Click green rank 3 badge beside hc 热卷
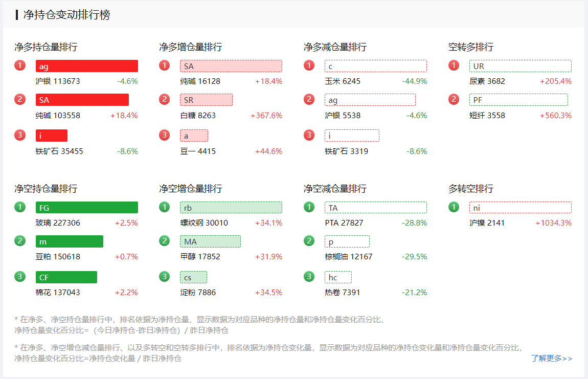This screenshot has height=379, width=588. point(309,277)
